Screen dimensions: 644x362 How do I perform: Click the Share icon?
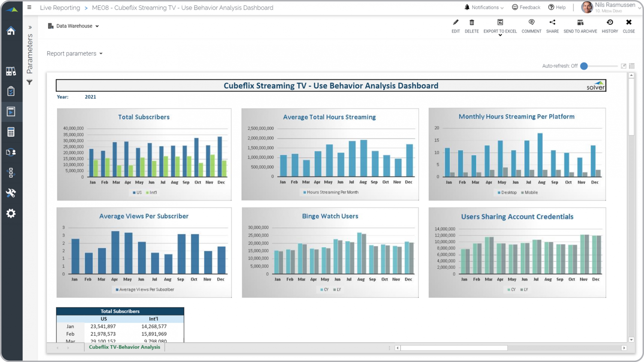pos(552,22)
